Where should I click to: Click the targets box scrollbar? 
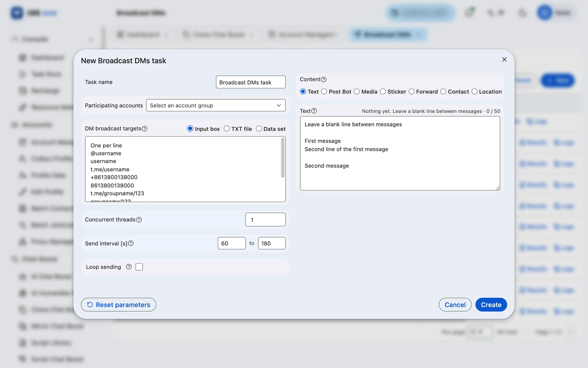(282, 158)
